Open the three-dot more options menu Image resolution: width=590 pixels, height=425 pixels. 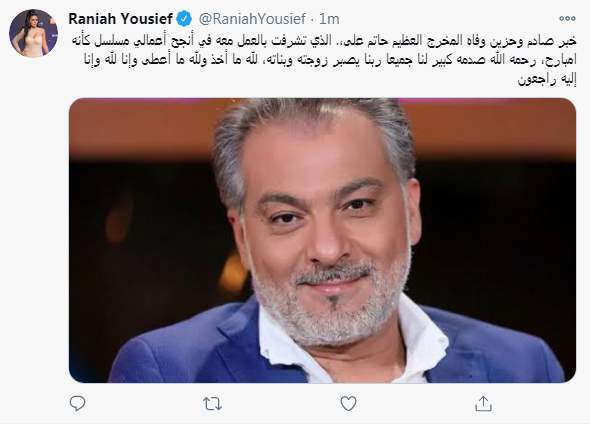567,18
